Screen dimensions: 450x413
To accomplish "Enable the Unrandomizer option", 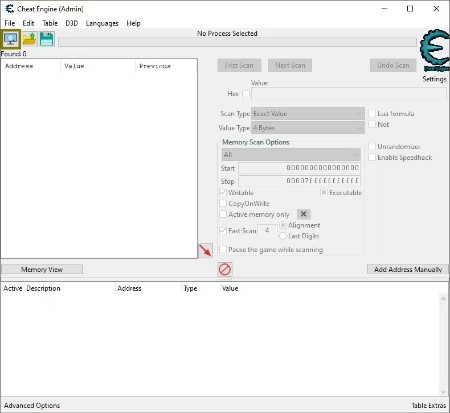I will (372, 146).
